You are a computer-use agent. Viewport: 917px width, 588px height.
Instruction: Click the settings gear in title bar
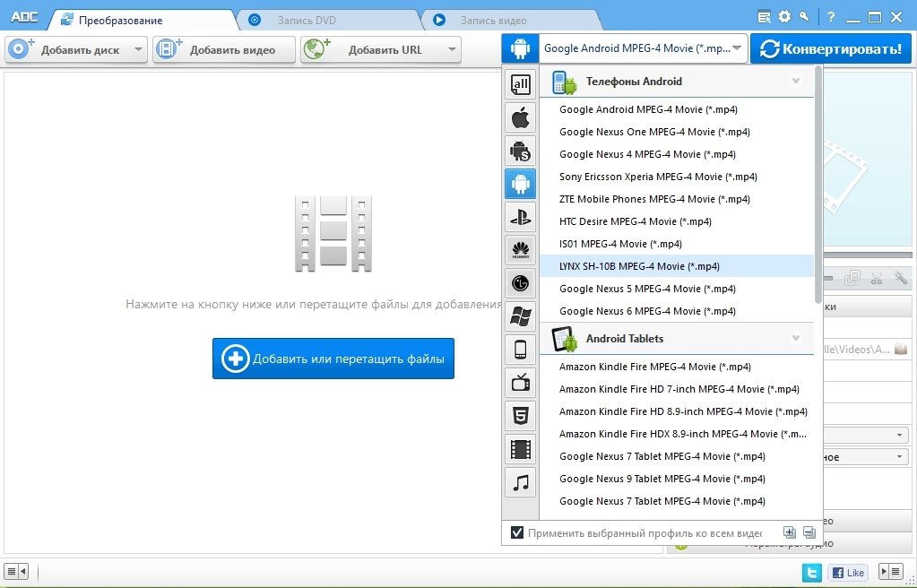[784, 17]
